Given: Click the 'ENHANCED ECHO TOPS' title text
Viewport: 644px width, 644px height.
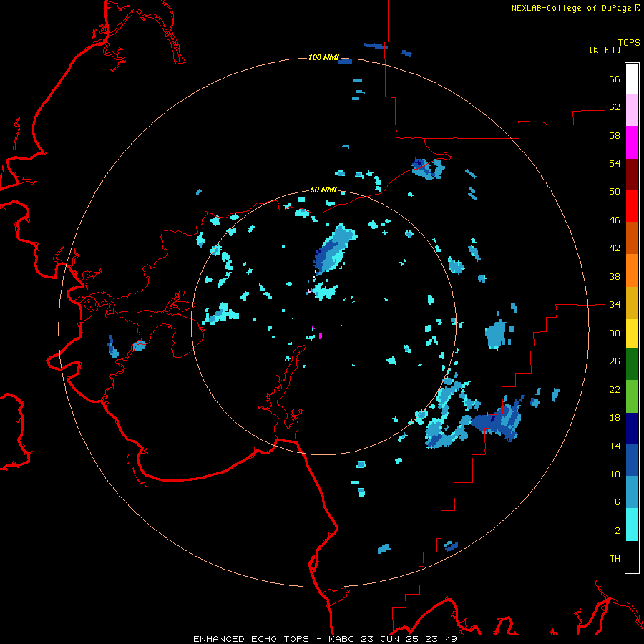Looking at the screenshot, I should click(251, 639).
